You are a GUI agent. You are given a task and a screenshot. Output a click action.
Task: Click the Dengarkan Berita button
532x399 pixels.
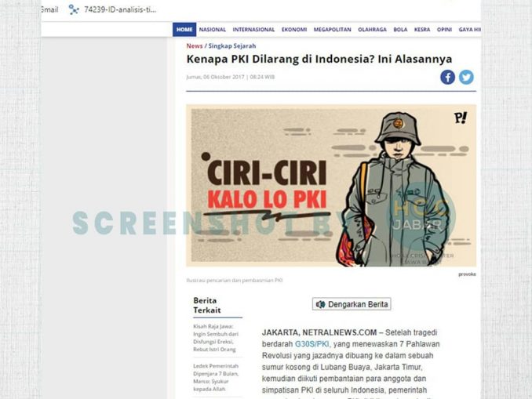(352, 304)
